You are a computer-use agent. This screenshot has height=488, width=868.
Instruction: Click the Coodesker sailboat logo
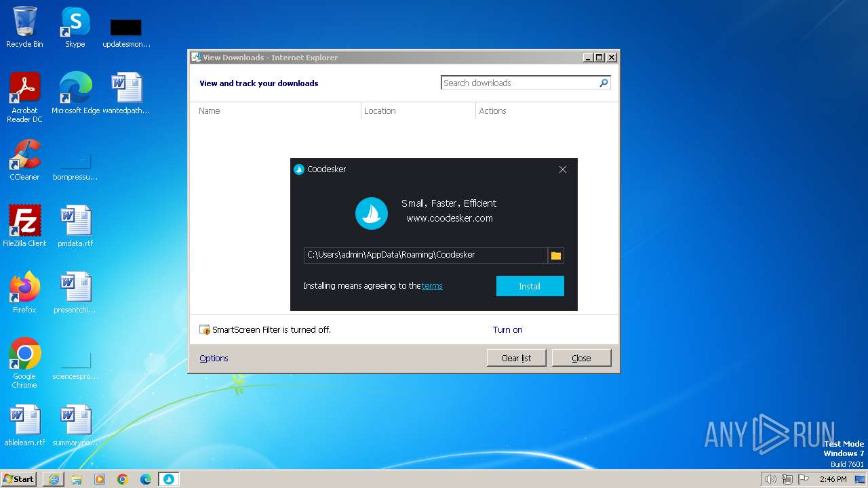click(372, 213)
